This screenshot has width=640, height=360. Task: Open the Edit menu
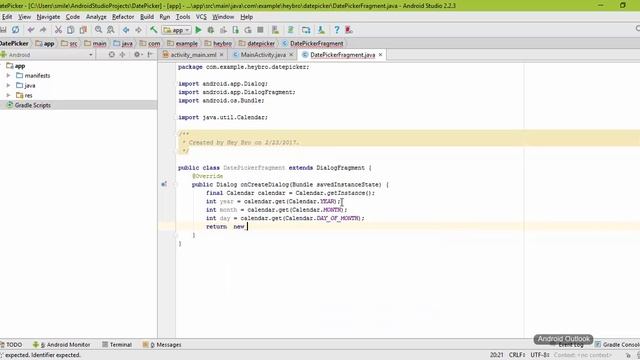(x=7, y=17)
